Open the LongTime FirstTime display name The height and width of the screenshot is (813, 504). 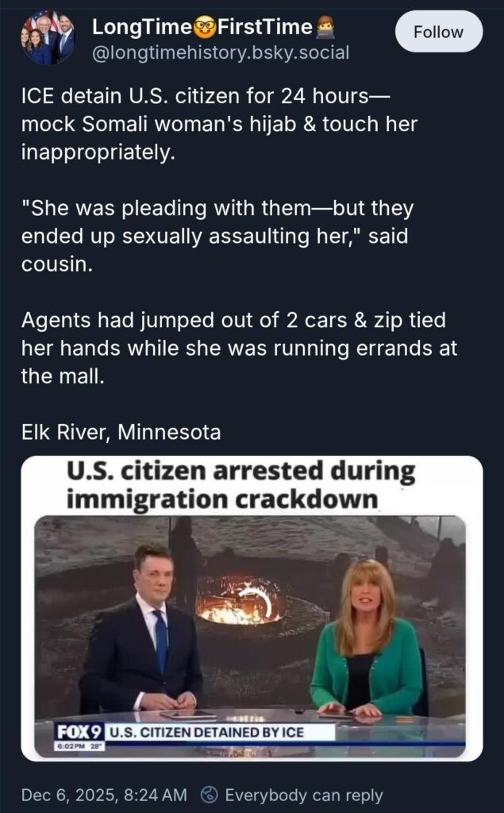pyautogui.click(x=214, y=27)
